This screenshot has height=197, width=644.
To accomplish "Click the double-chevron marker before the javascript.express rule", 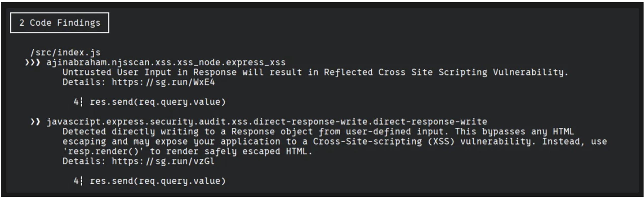I will point(35,122).
